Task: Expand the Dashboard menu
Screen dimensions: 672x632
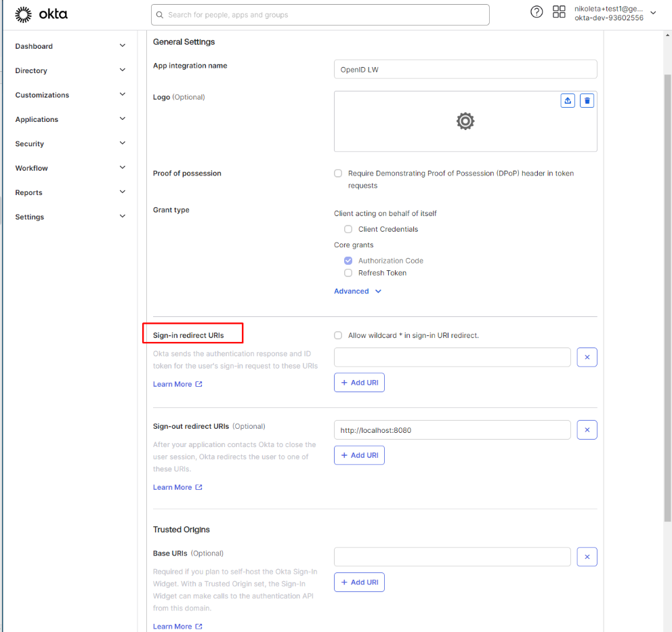Action: click(70, 46)
